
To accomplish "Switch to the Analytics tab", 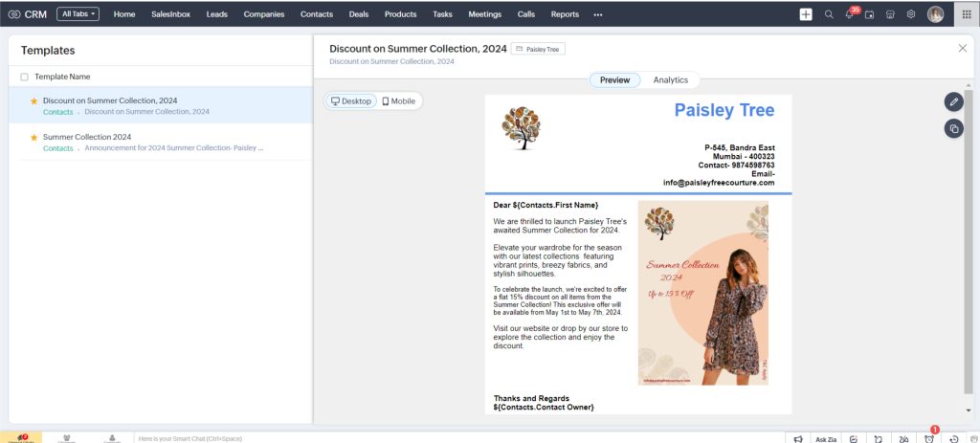I will click(671, 80).
